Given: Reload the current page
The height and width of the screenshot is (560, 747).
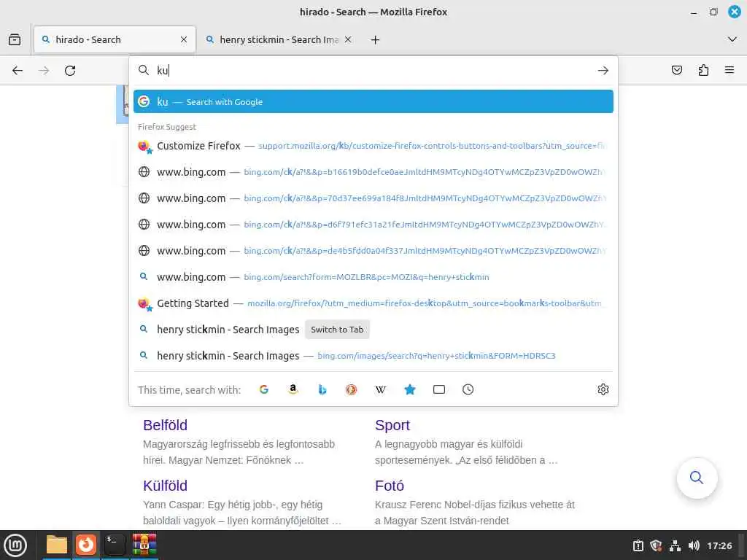Looking at the screenshot, I should tap(70, 71).
